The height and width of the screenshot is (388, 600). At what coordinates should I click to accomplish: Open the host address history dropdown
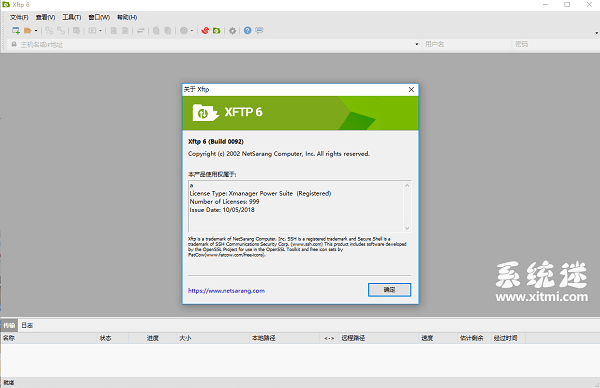[x=417, y=44]
